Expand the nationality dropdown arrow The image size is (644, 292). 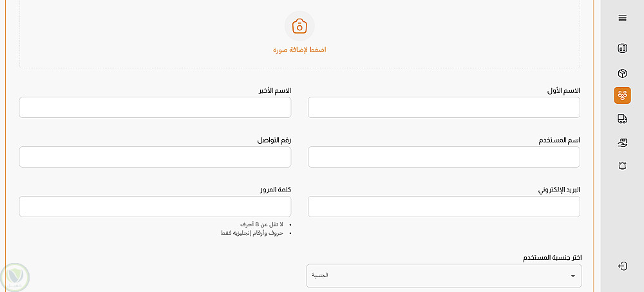click(573, 276)
